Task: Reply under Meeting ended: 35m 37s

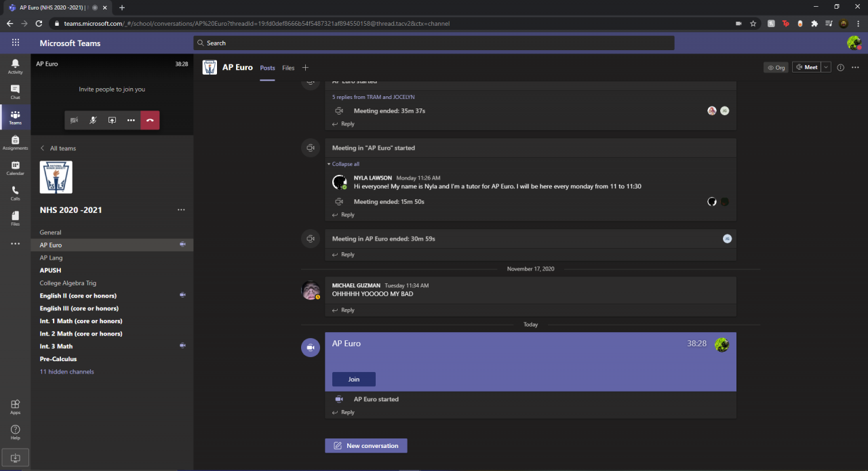Action: [343, 124]
